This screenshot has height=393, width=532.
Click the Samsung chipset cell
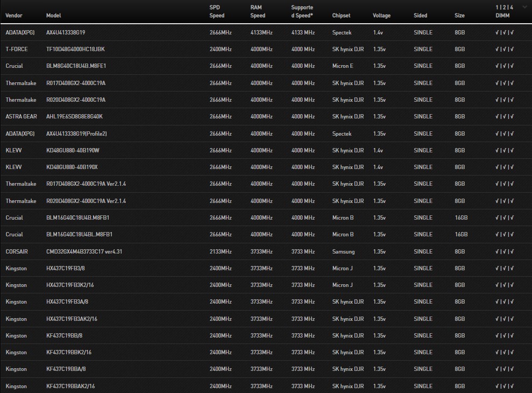(x=343, y=252)
